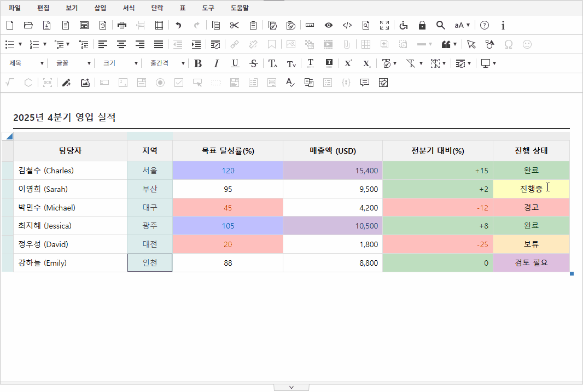Toggle the document lock icon
Screen dimensions: 583x392
[x=422, y=25]
